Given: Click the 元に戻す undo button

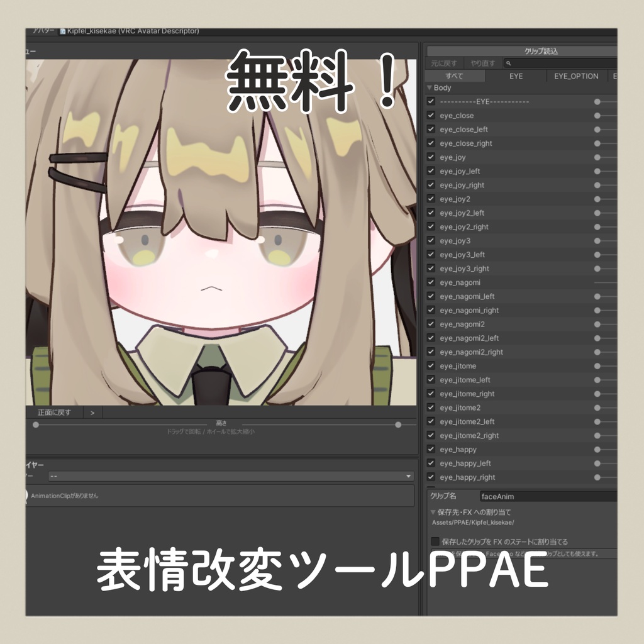Looking at the screenshot, I should tap(444, 64).
